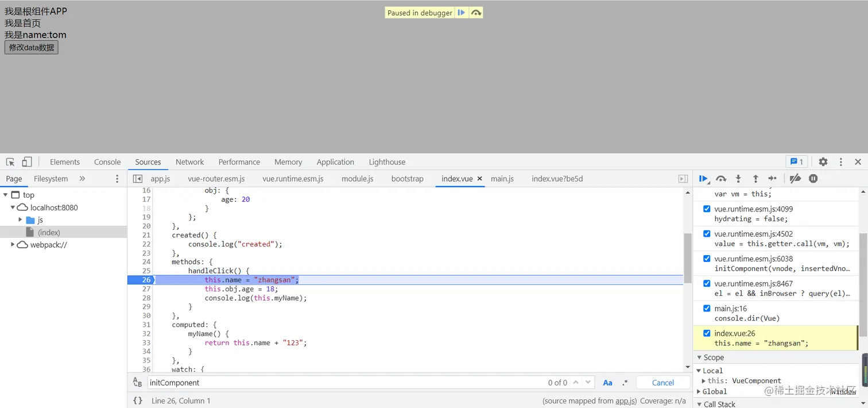This screenshot has width=868, height=408.
Task: Step to next statement
Action: coord(773,179)
